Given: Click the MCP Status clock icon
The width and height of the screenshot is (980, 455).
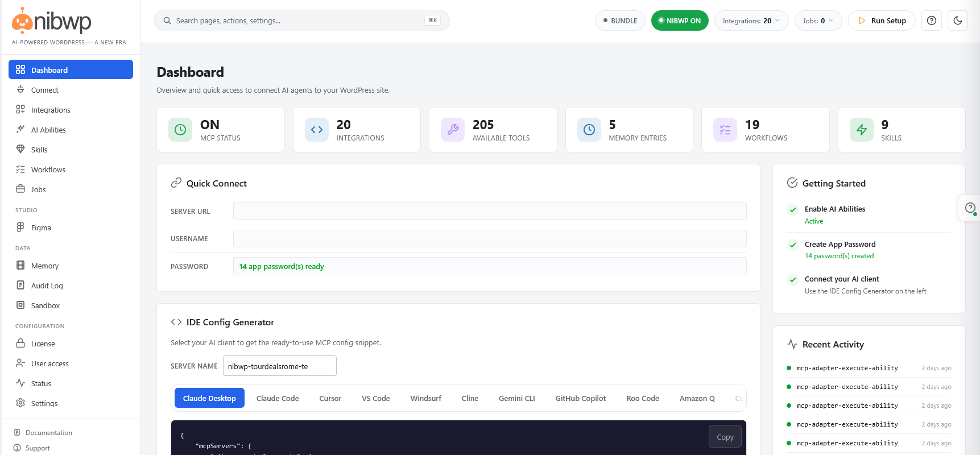Looking at the screenshot, I should point(180,130).
